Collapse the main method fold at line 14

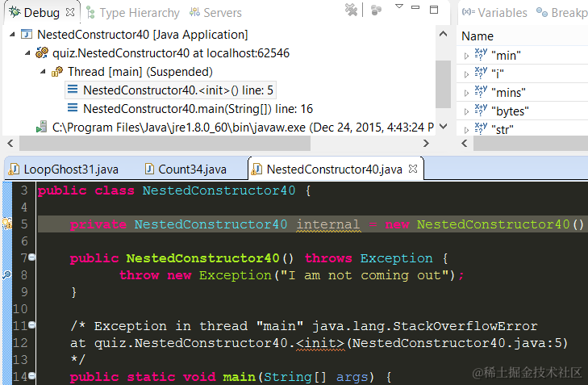(32, 375)
